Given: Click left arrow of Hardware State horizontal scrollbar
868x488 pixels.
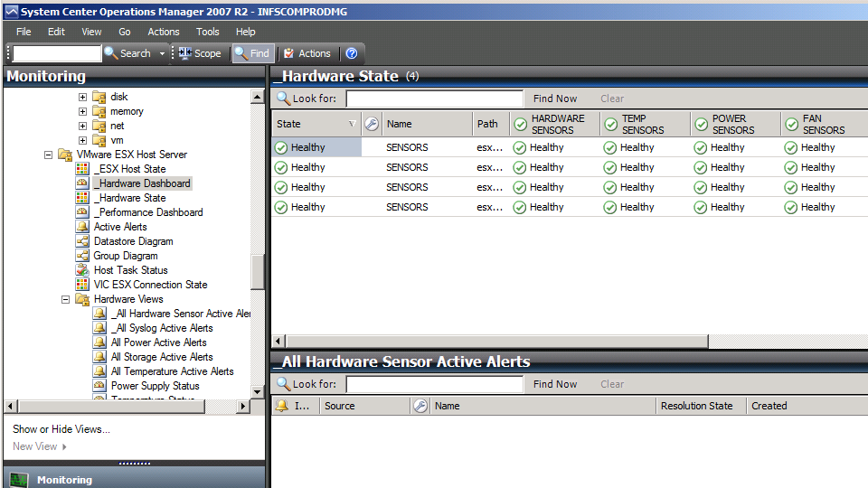Looking at the screenshot, I should pos(278,342).
